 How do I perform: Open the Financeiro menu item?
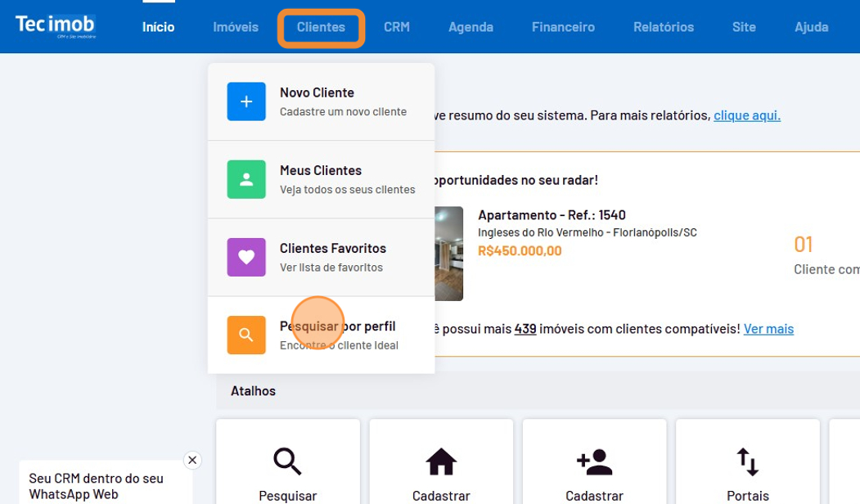pos(563,27)
